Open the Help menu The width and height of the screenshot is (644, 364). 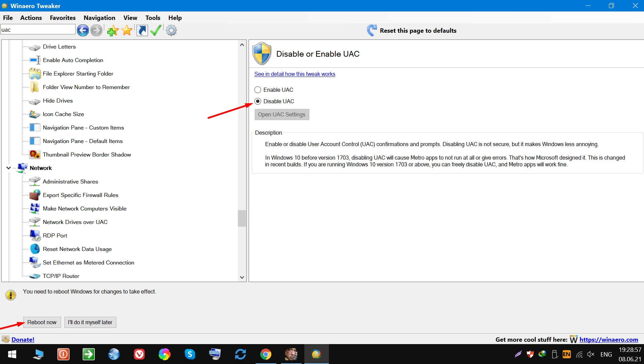175,18
